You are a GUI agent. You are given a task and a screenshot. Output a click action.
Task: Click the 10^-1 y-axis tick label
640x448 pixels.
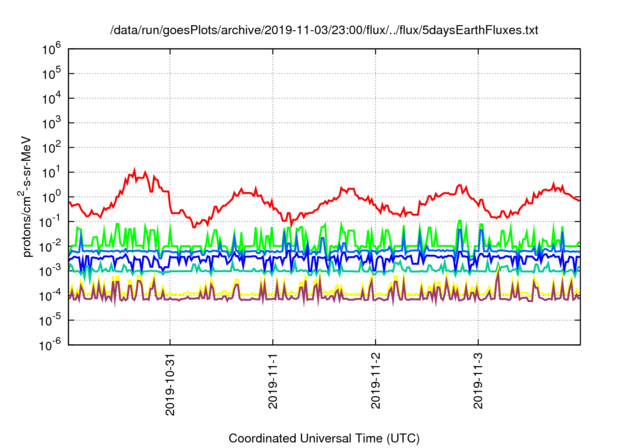point(51,222)
